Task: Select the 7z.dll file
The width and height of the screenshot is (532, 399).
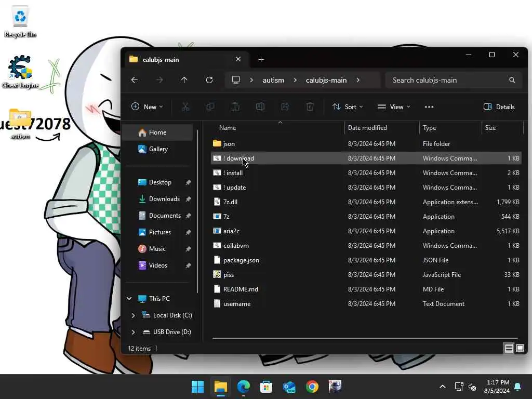Action: 366,202
